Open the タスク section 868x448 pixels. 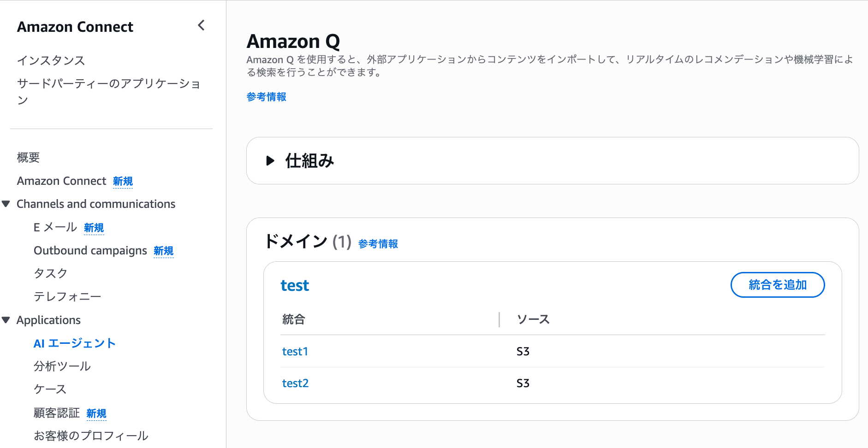coord(51,273)
